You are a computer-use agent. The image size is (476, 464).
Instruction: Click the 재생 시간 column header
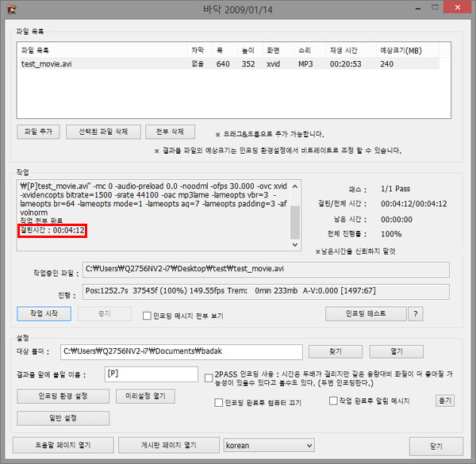[345, 51]
